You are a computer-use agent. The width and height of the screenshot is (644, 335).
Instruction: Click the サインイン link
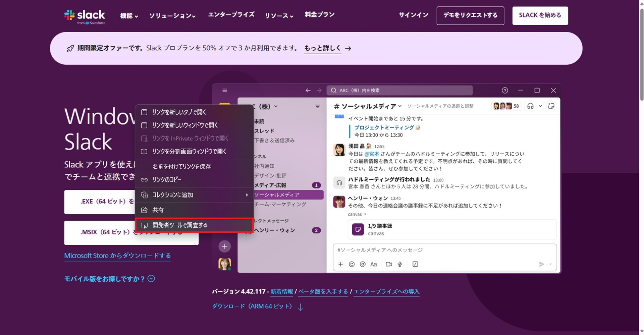414,15
